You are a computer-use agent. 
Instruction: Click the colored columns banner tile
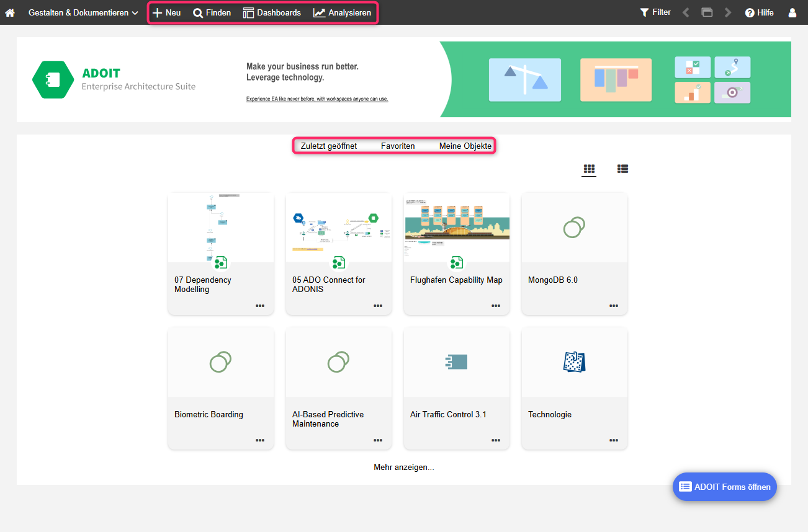(x=616, y=80)
